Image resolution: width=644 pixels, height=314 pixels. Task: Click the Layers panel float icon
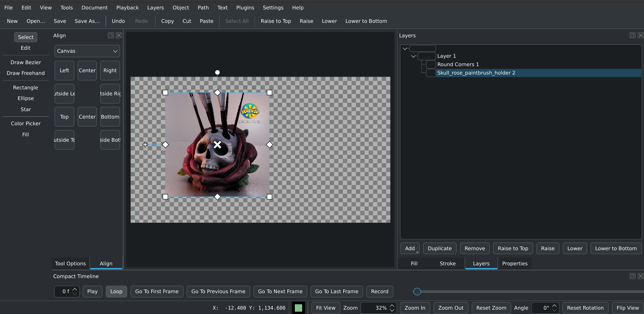632,35
